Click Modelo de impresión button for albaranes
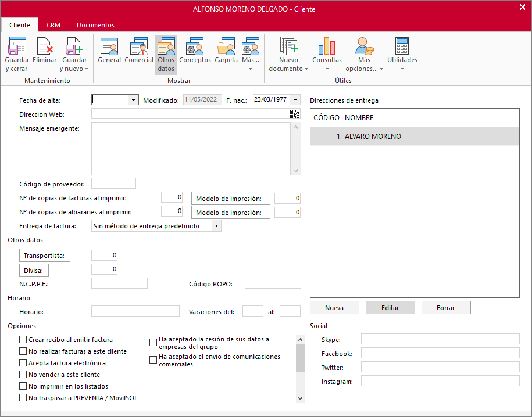Viewport: 532px width, 417px height. point(231,212)
